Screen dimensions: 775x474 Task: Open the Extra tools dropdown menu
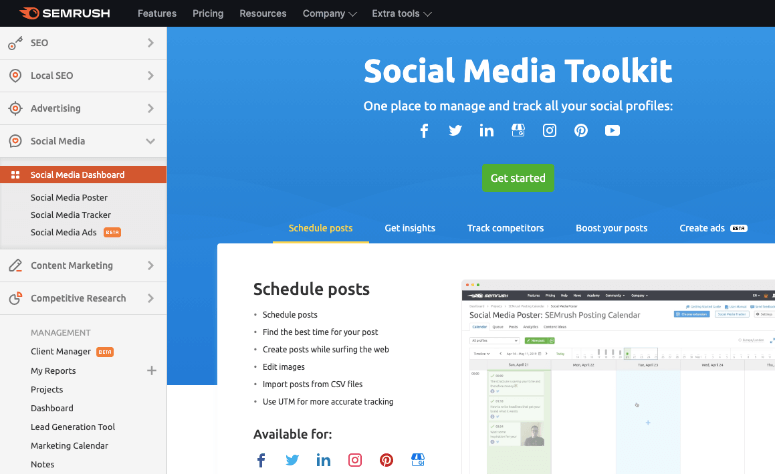tap(402, 14)
